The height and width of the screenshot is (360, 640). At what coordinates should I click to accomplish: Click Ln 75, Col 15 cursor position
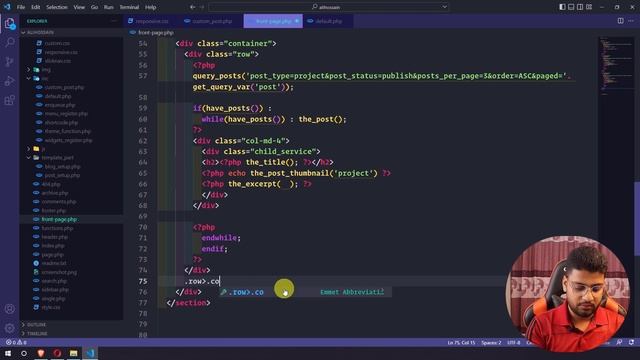461,342
